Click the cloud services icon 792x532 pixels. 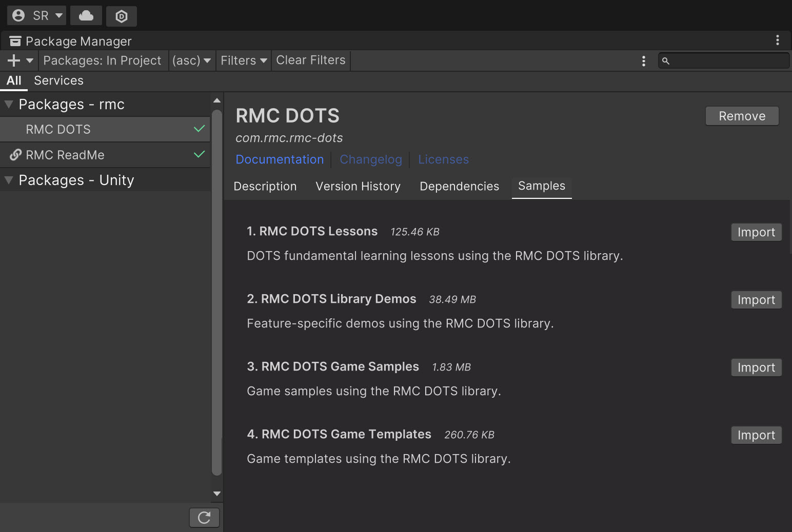click(86, 16)
